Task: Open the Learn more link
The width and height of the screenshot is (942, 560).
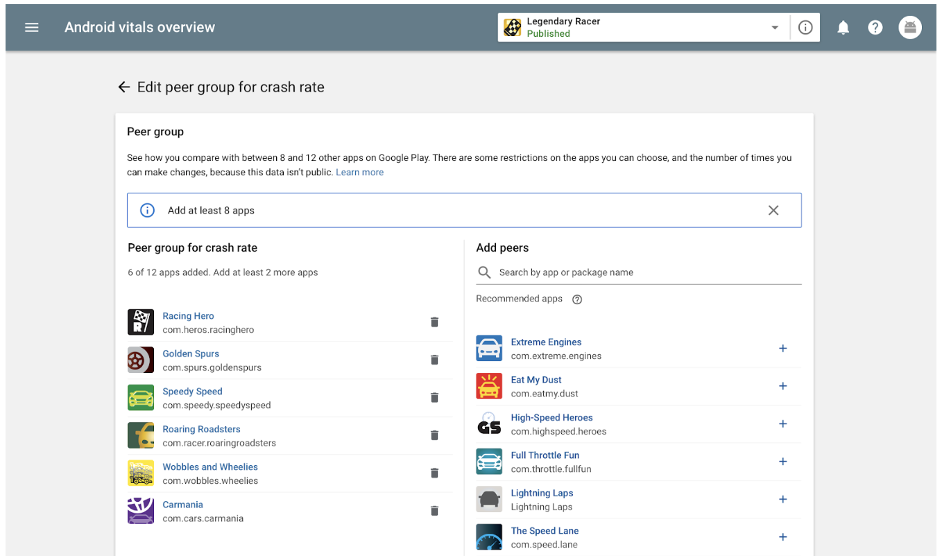Action: 359,172
